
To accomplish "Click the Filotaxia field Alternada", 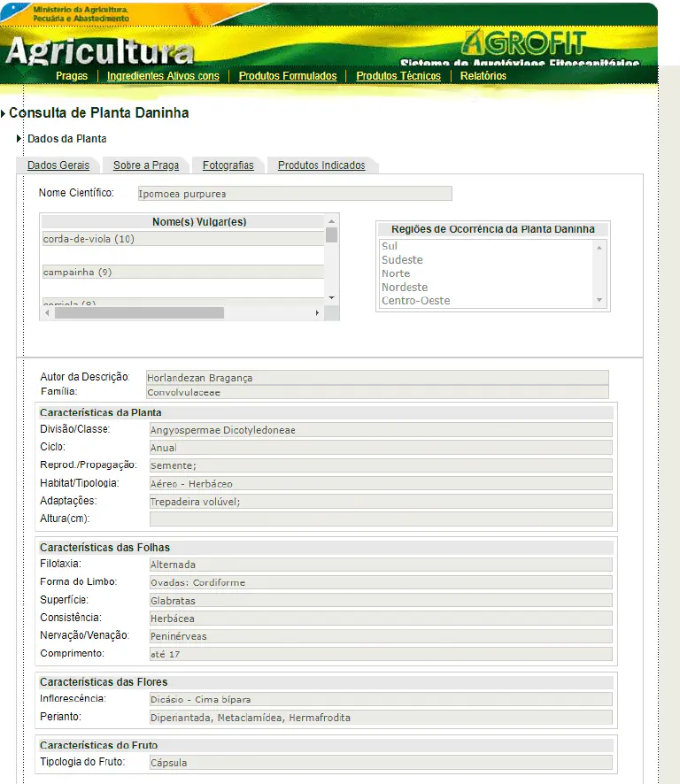I will [381, 565].
